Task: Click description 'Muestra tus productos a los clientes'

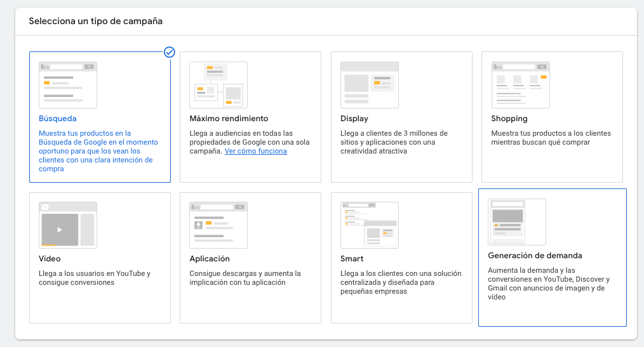Action: coord(551,138)
